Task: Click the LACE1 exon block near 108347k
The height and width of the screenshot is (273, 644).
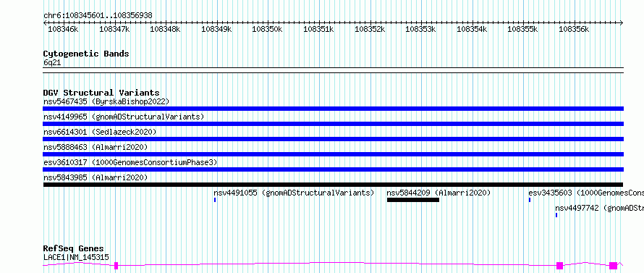Action: [116, 266]
